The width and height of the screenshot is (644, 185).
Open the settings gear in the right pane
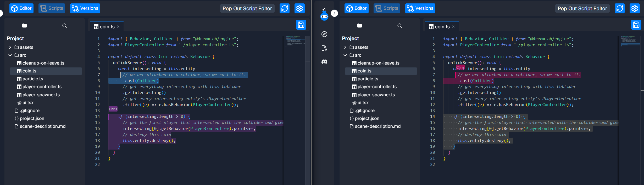pos(635,8)
